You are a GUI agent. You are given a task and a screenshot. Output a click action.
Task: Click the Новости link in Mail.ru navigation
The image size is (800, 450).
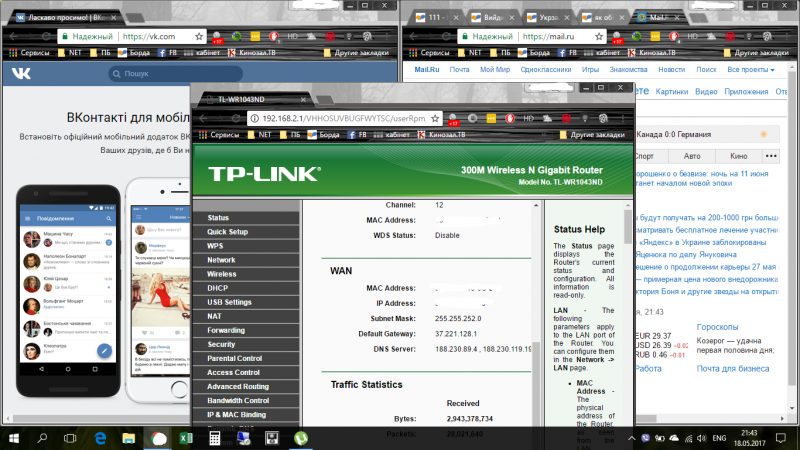pos(672,70)
